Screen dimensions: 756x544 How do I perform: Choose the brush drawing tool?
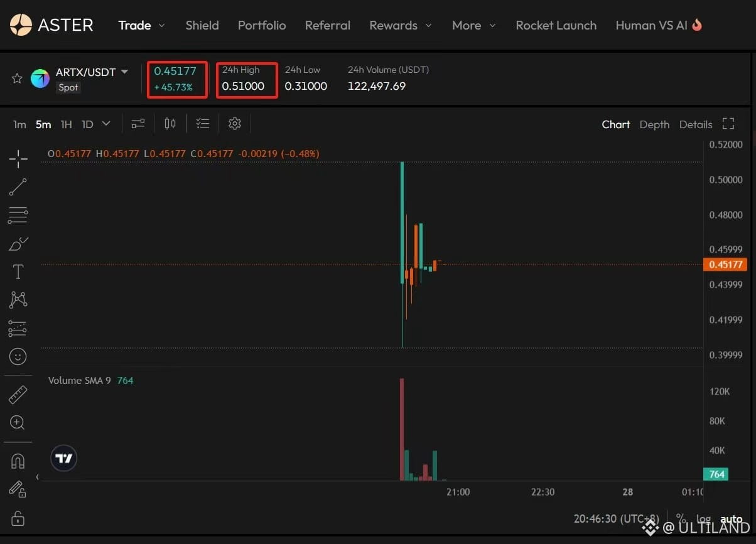(18, 244)
